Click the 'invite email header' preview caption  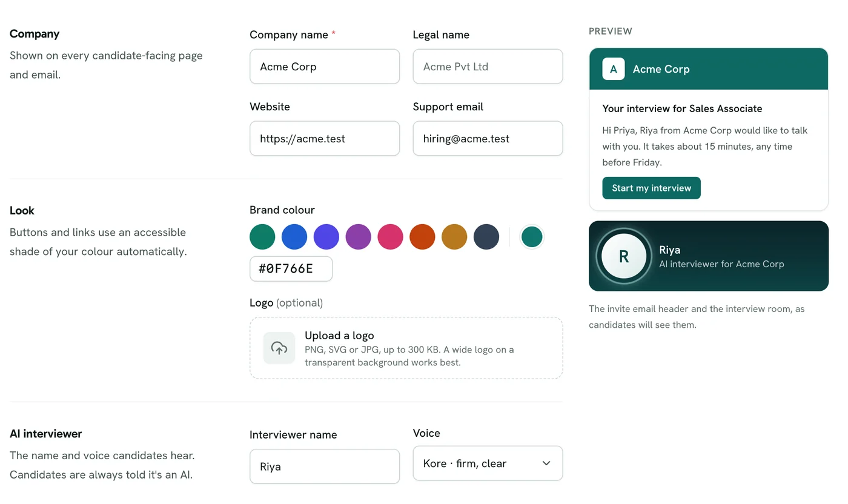(697, 317)
